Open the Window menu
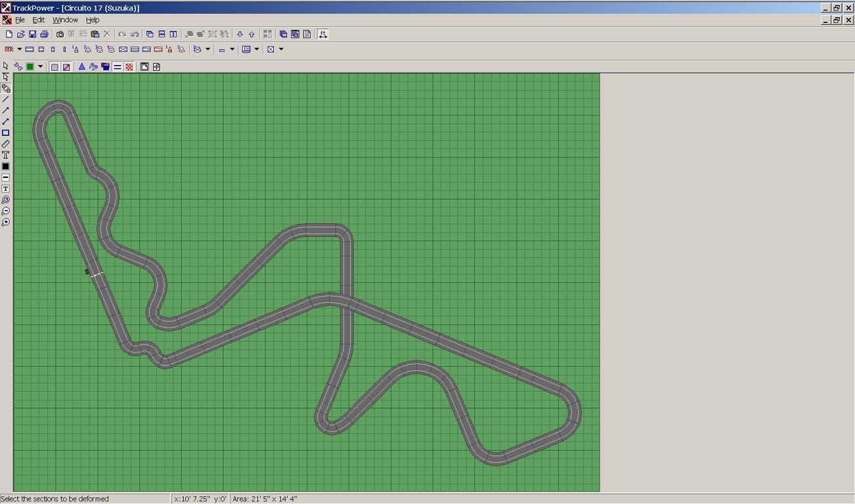 (x=65, y=20)
